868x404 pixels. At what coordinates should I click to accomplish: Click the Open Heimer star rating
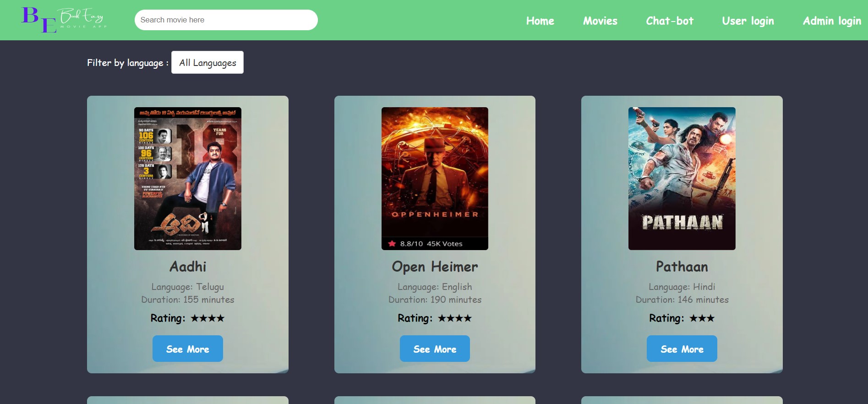(454, 318)
